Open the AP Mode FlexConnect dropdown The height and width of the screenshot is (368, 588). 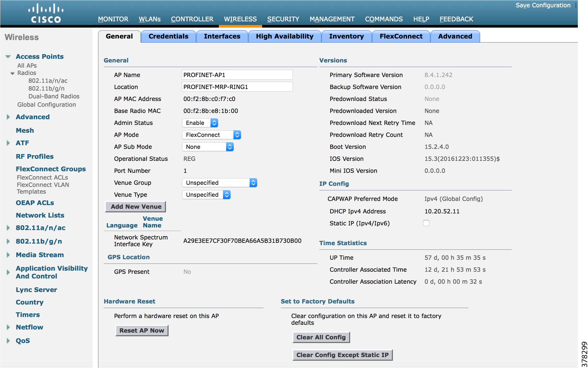click(x=211, y=135)
